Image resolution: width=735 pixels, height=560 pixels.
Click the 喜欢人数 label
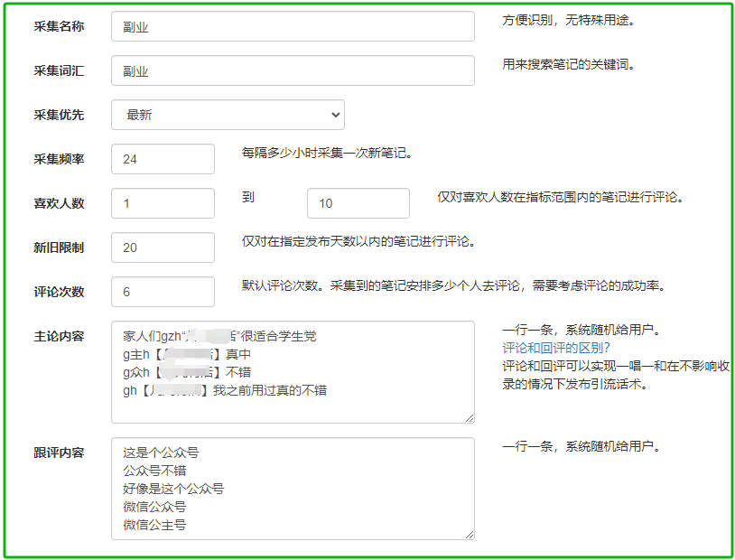(59, 203)
